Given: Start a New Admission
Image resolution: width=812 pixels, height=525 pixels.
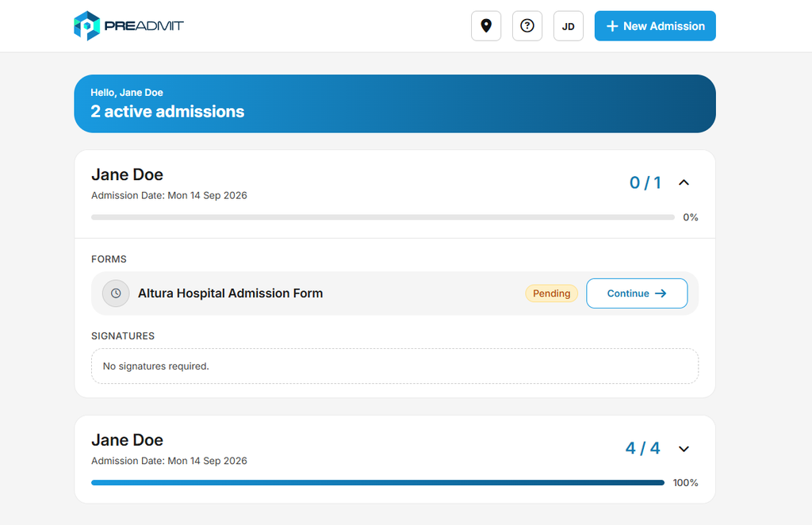Looking at the screenshot, I should 655,26.
